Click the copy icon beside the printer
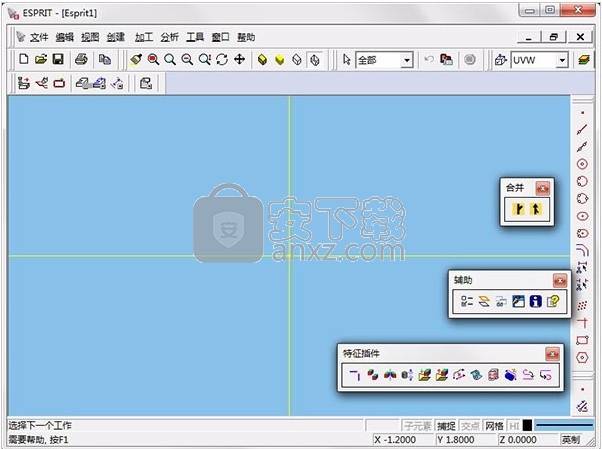This screenshot has width=602, height=449. pos(105,60)
